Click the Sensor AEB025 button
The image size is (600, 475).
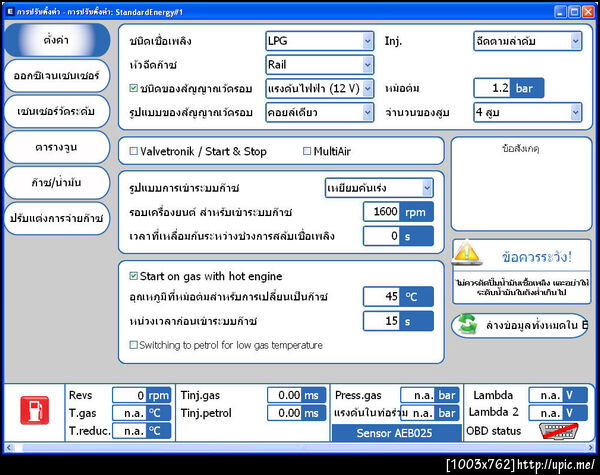coord(395,433)
